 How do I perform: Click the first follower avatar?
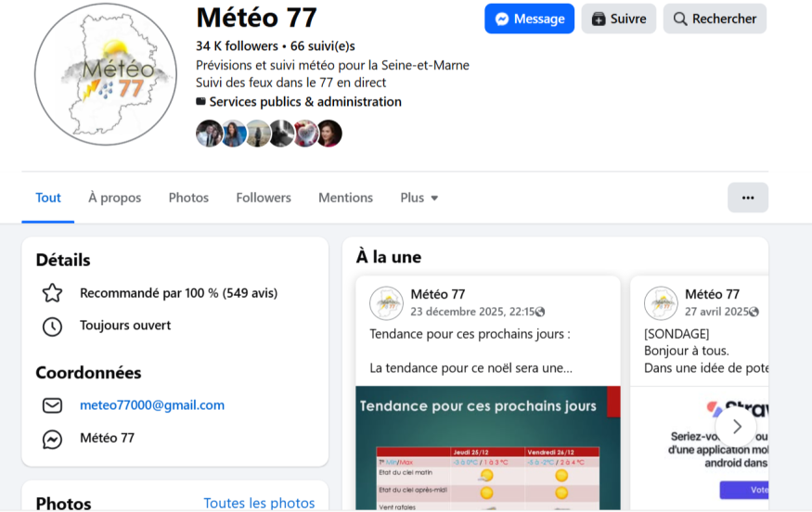pos(209,134)
